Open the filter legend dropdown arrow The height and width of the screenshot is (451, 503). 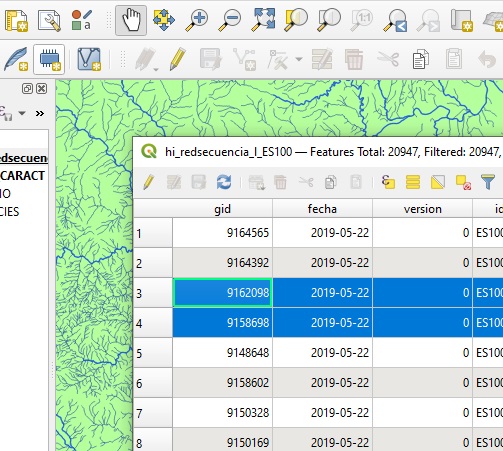[22, 113]
